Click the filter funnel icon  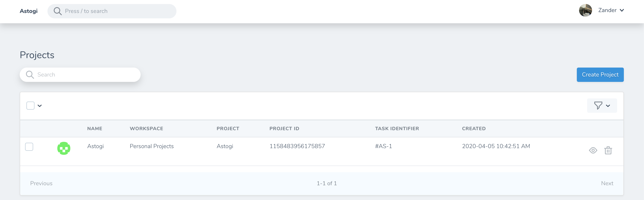[598, 106]
